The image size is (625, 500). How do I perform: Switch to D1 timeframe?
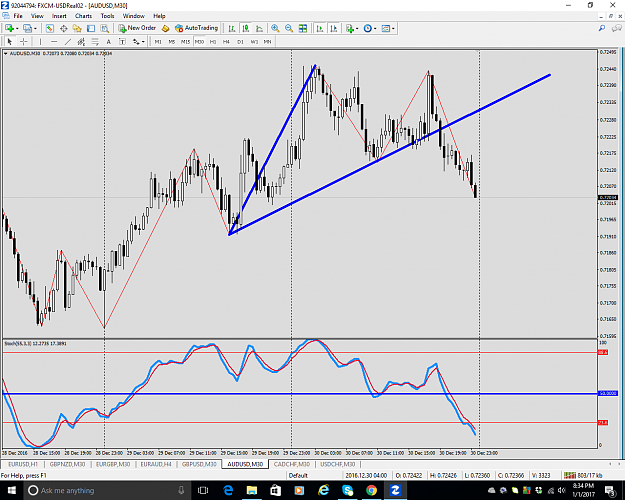click(240, 41)
